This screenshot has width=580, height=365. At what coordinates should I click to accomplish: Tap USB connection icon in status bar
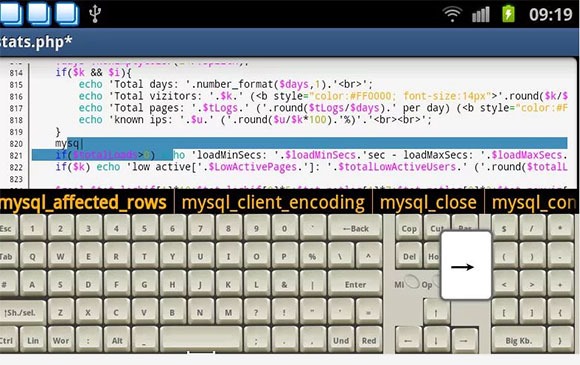coord(95,14)
